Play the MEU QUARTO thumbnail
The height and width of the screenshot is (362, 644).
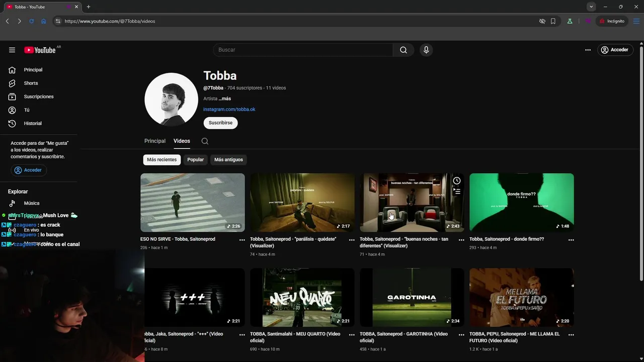coord(302,298)
